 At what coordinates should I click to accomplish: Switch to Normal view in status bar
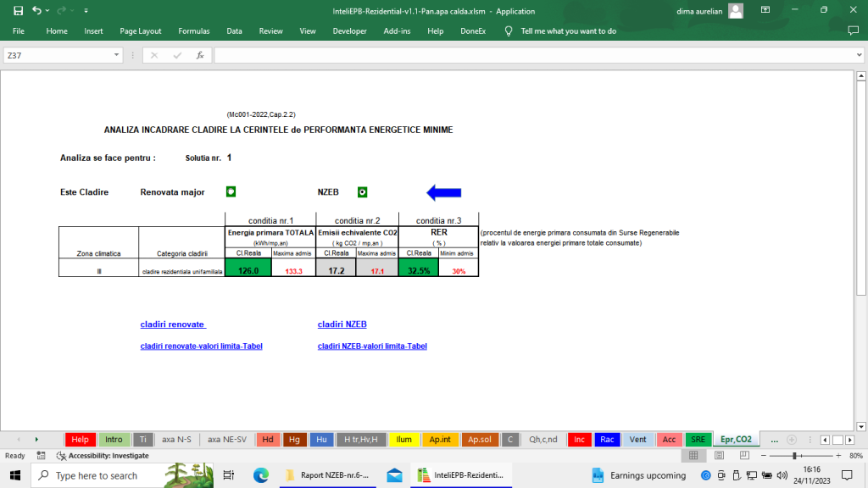693,456
